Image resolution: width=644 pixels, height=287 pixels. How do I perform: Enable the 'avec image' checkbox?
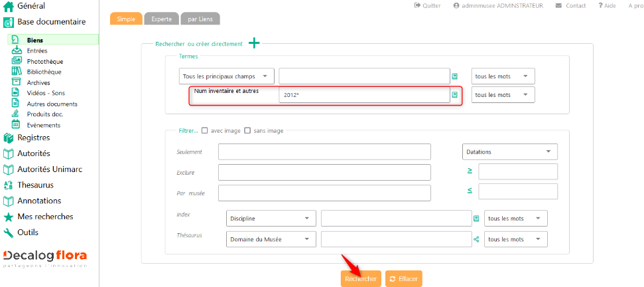click(x=205, y=131)
